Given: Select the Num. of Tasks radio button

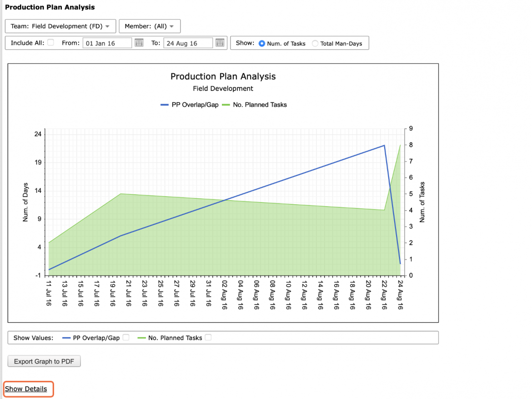Looking at the screenshot, I should tap(262, 44).
